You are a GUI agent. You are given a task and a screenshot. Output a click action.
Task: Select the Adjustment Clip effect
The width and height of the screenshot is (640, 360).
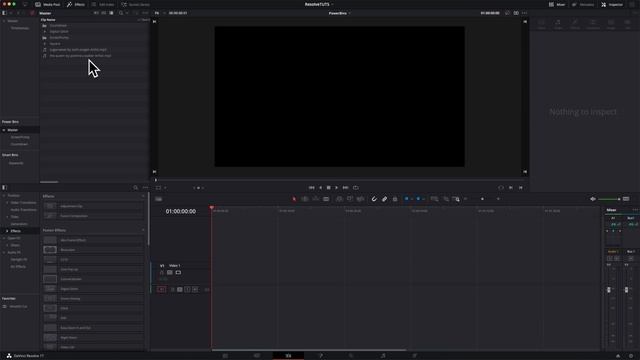tap(93, 206)
